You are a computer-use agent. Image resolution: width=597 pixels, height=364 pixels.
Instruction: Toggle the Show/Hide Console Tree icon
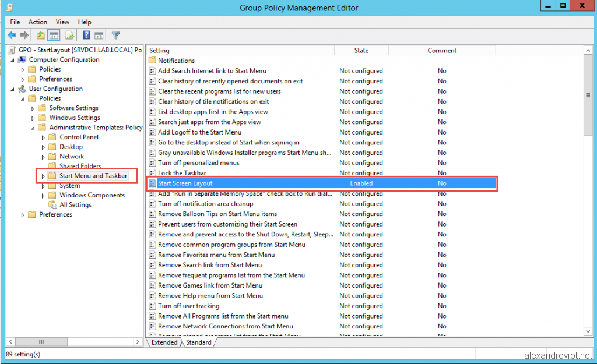tap(54, 35)
